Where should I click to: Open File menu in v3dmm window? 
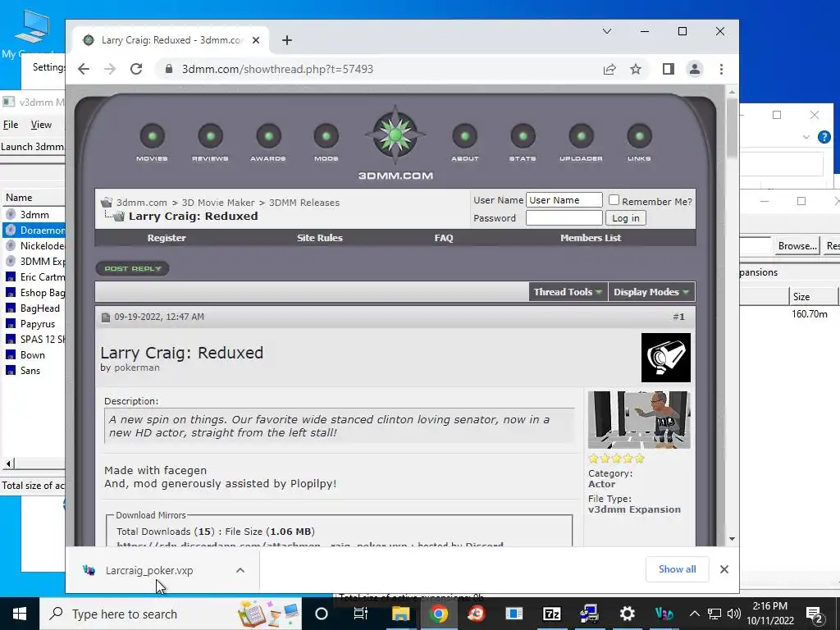coord(11,125)
